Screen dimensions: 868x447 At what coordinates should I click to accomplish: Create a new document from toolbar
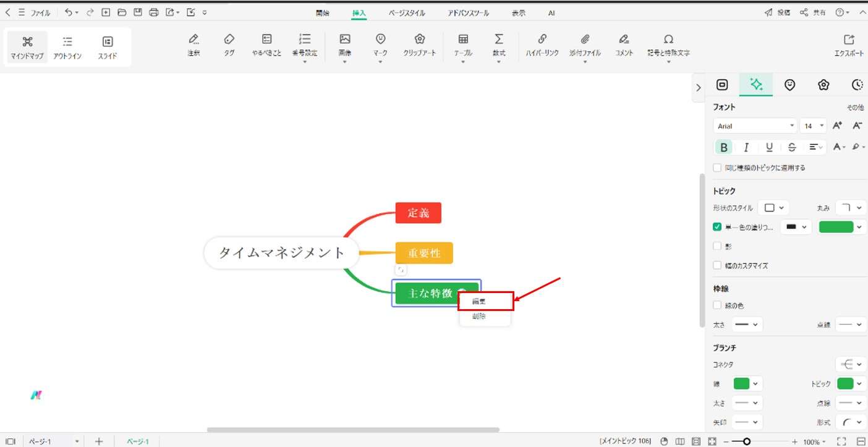106,12
